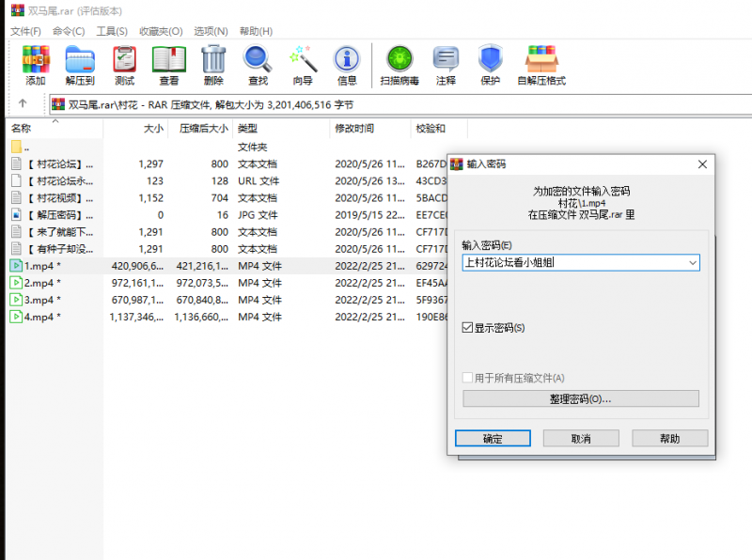Click inside the password input field
This screenshot has width=752, height=560.
tap(573, 263)
